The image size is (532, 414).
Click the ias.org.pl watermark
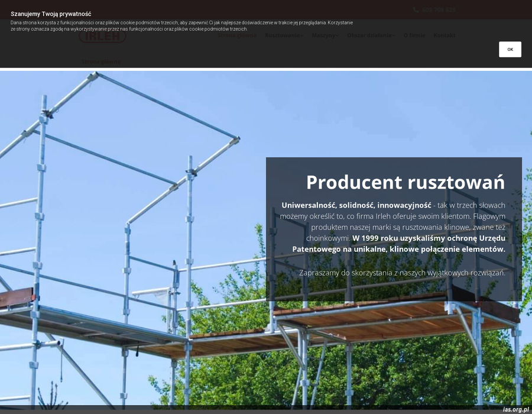pos(515,409)
